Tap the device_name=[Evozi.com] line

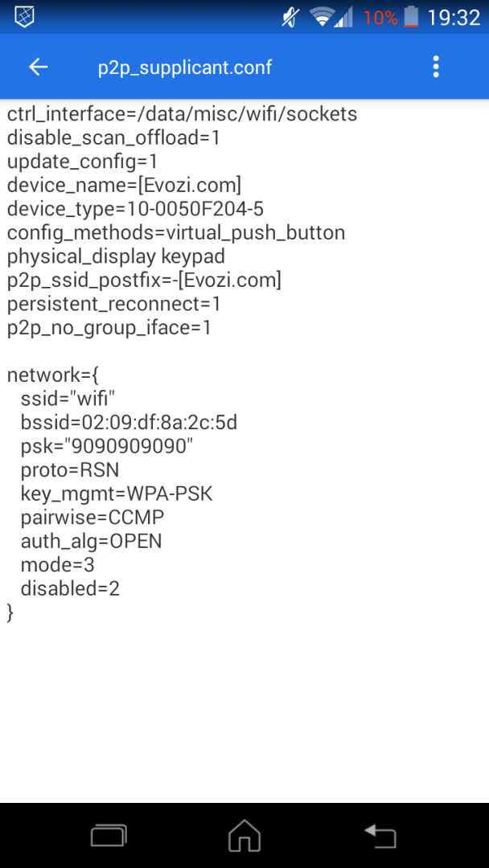point(124,186)
